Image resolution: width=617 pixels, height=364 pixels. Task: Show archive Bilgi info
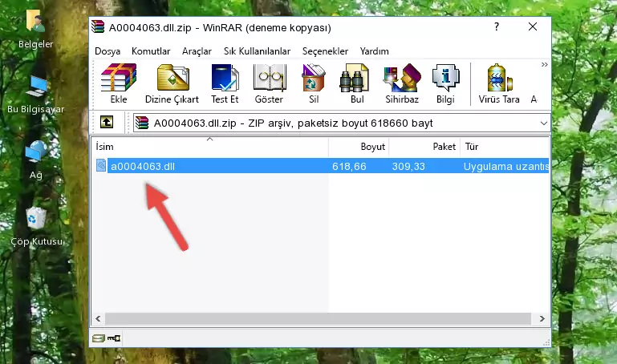pyautogui.click(x=445, y=83)
